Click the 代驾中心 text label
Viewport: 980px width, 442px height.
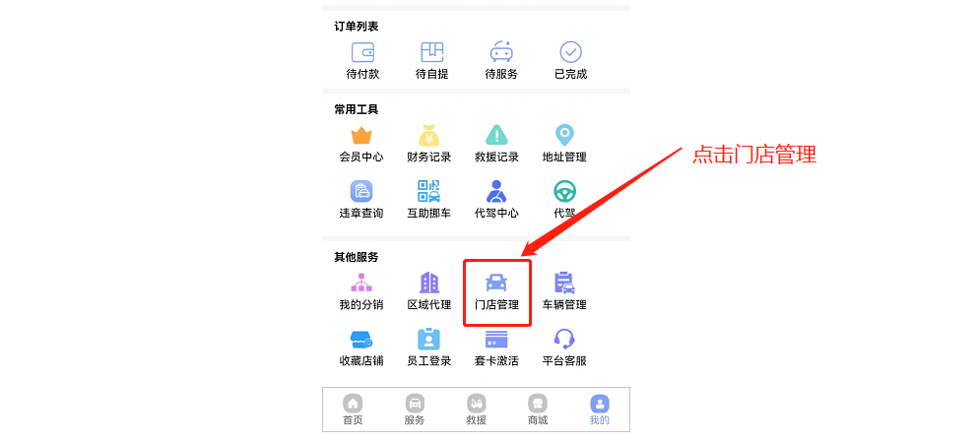[x=496, y=213]
